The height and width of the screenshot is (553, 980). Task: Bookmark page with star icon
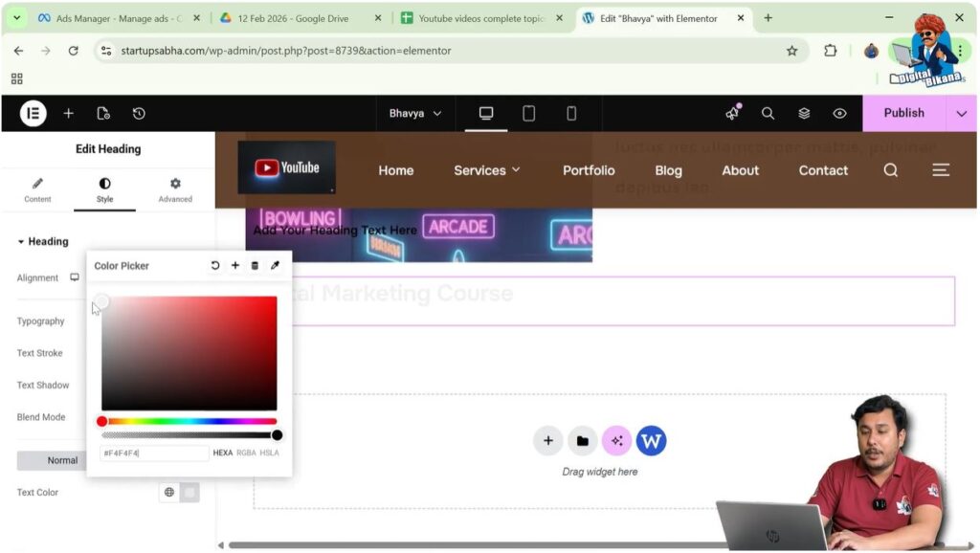(791, 51)
